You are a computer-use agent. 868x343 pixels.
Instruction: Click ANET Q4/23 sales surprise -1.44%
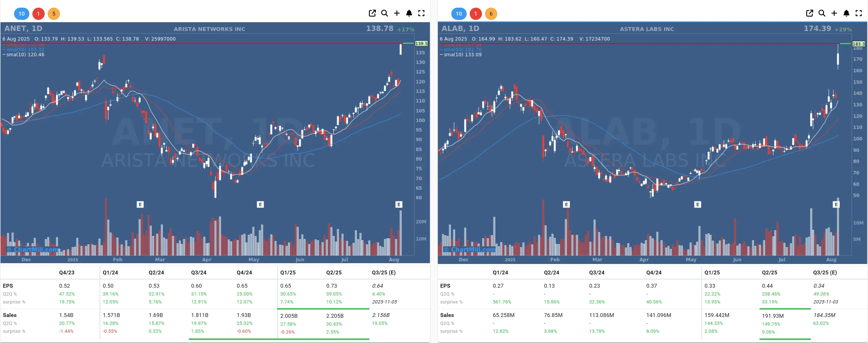[66, 331]
